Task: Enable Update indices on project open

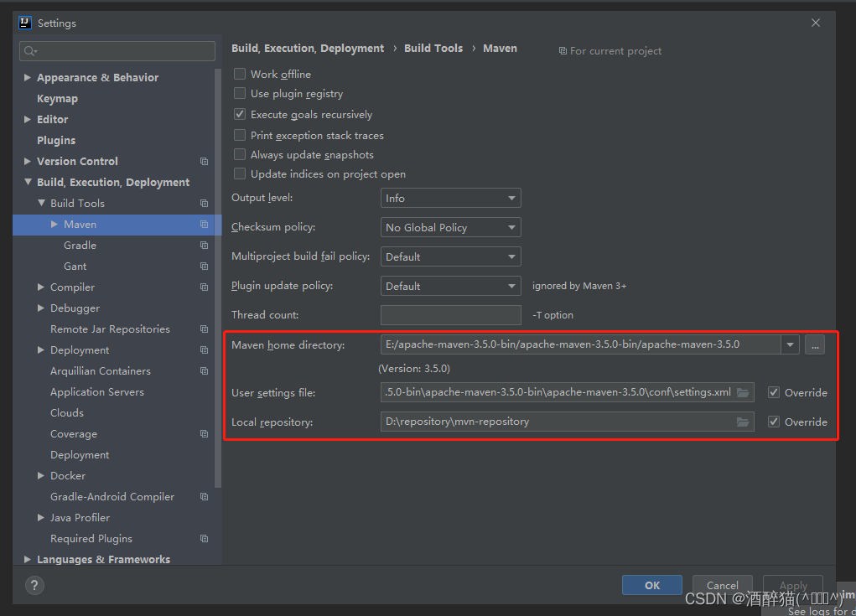Action: click(240, 173)
